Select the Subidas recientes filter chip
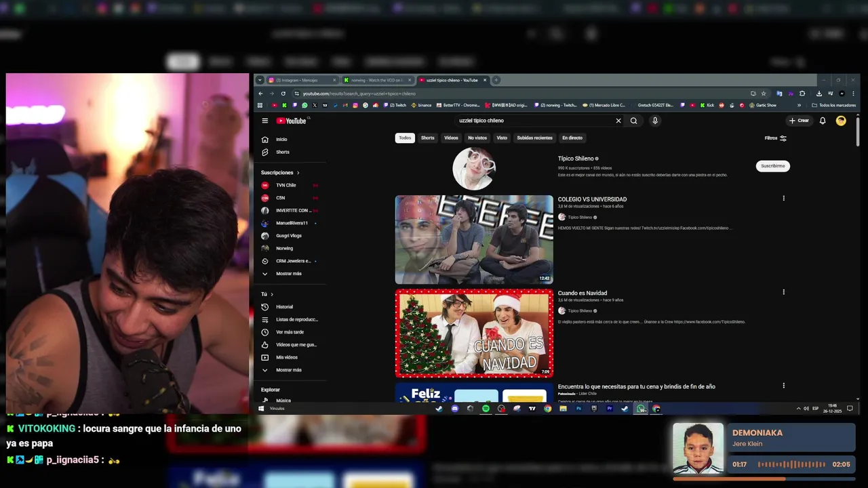 click(535, 138)
